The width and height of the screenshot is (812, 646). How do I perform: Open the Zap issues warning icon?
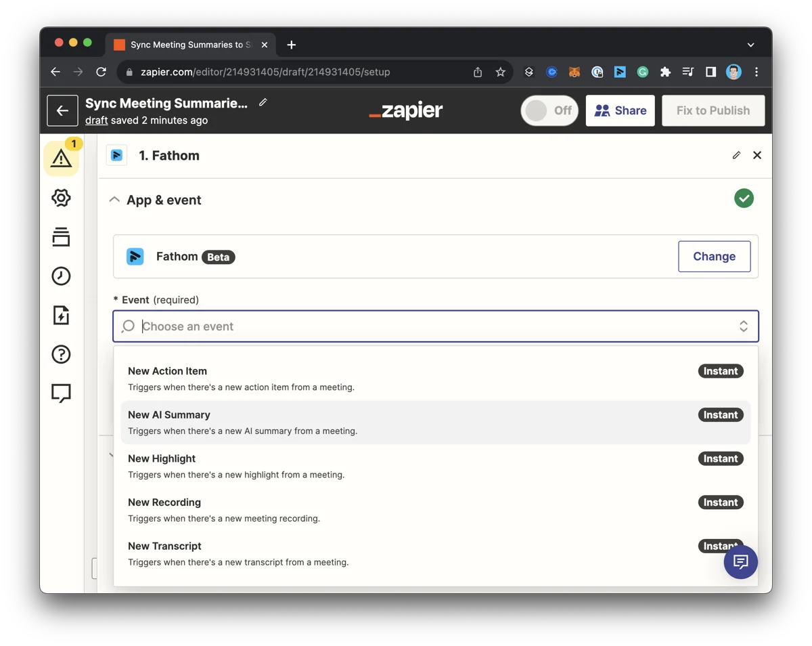click(x=61, y=158)
